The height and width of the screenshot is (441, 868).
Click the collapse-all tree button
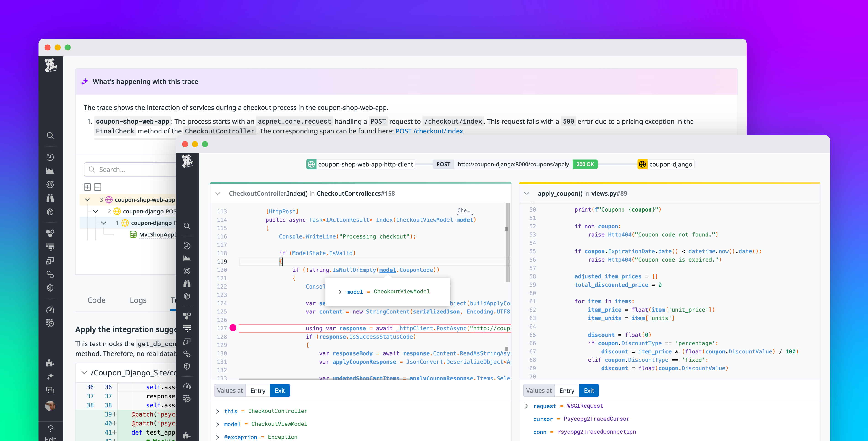click(97, 187)
